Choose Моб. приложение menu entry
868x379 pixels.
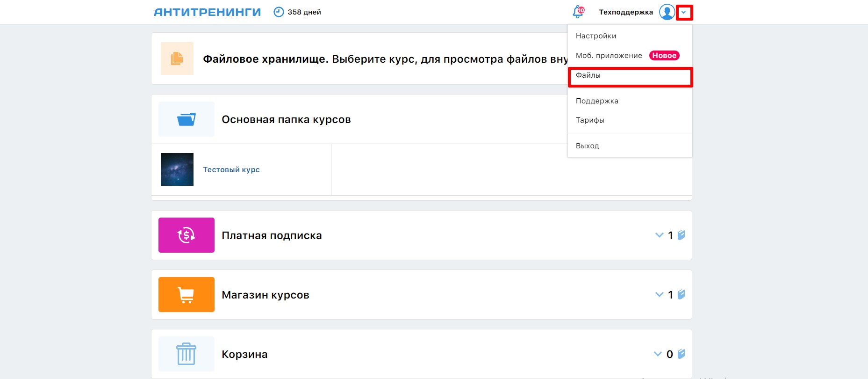point(609,56)
